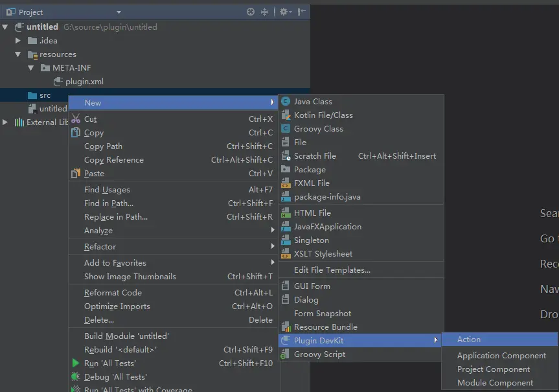Click the External Libraries icon
The width and height of the screenshot is (559, 392).
coord(19,122)
